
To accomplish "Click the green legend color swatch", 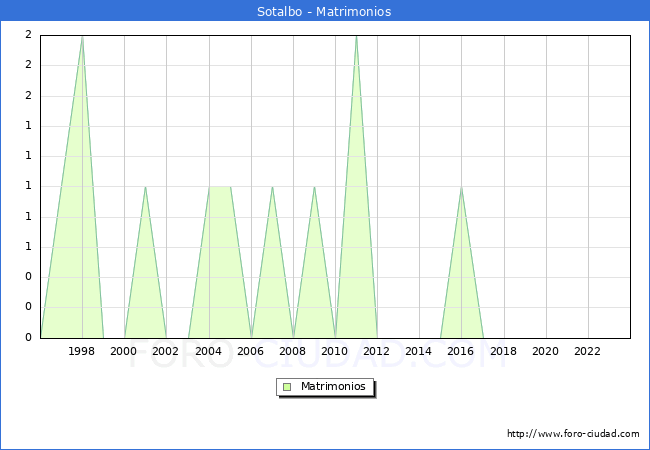I will [287, 386].
